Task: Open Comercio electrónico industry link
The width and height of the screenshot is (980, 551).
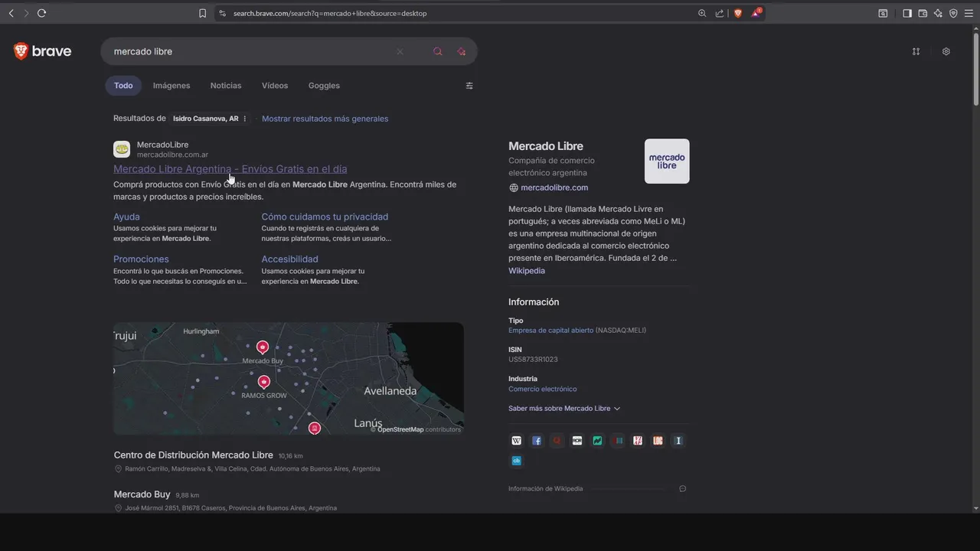Action: [542, 389]
